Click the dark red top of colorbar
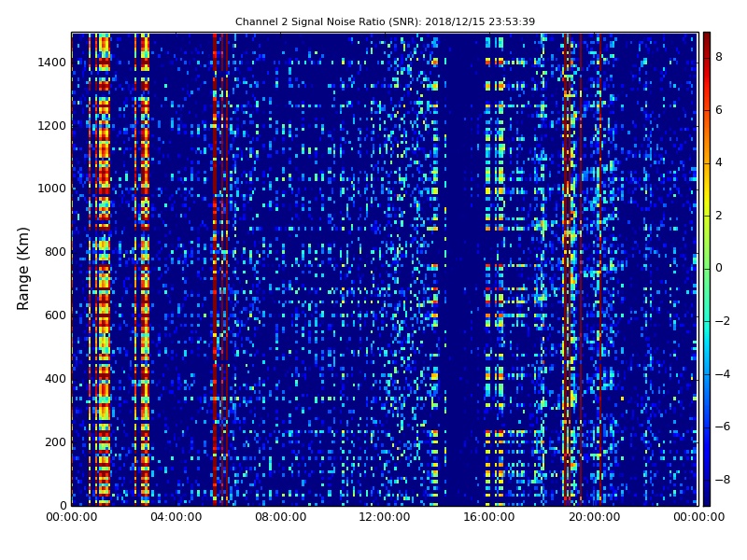Screen dimensions: 747x560 point(706,35)
